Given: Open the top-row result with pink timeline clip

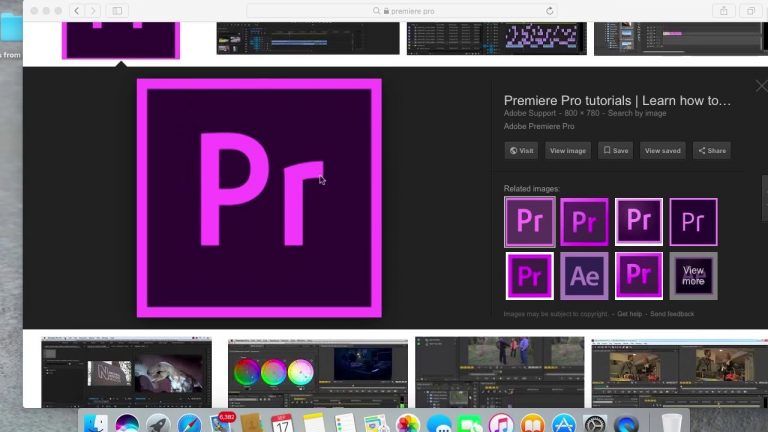Looking at the screenshot, I should (681, 38).
